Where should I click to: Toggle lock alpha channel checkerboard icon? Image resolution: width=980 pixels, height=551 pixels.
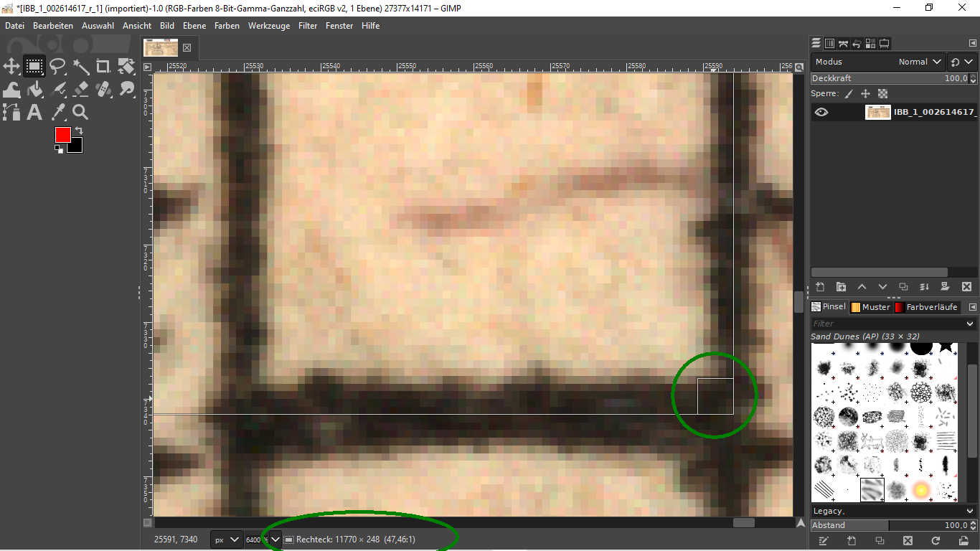point(883,94)
